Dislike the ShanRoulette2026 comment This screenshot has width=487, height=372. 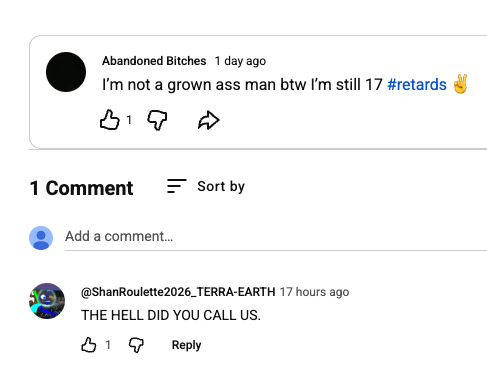[x=136, y=345]
